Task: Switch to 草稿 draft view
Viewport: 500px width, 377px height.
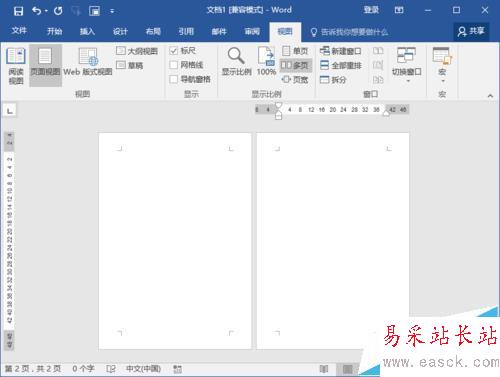Action: coord(130,65)
